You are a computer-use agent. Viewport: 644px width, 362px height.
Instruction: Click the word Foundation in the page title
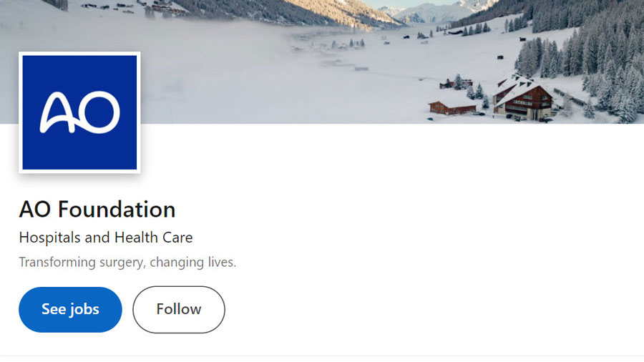pos(117,210)
